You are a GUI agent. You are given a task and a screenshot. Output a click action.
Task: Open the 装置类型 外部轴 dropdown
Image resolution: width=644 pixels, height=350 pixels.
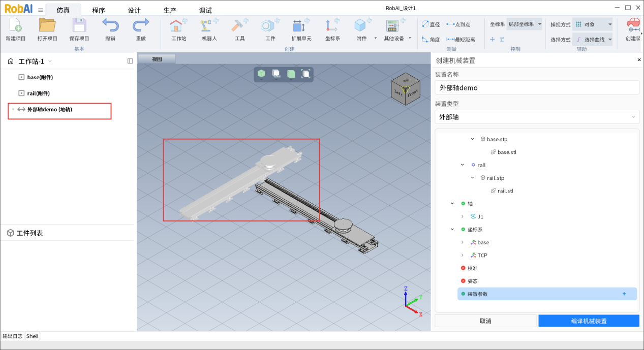[x=537, y=117]
